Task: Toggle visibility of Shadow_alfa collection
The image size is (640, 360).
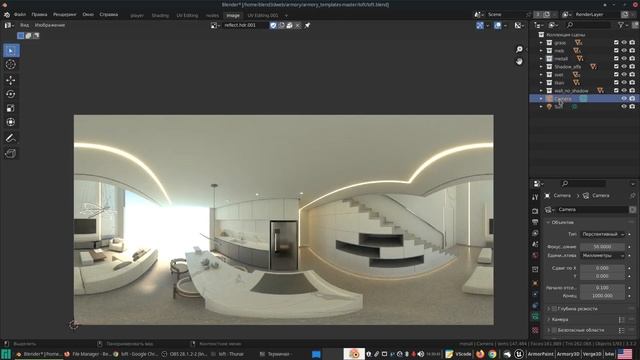Action: [x=624, y=67]
